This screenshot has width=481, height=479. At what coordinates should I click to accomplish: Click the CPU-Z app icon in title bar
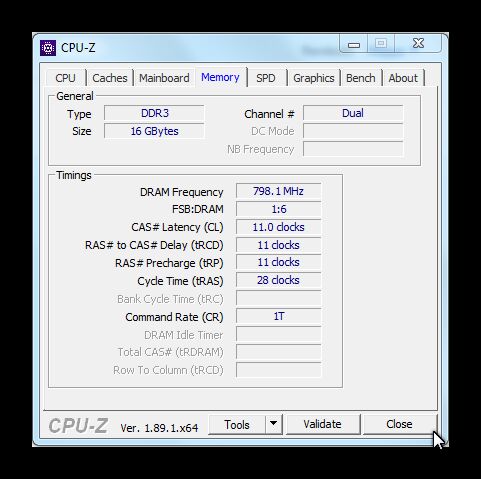tap(48, 48)
